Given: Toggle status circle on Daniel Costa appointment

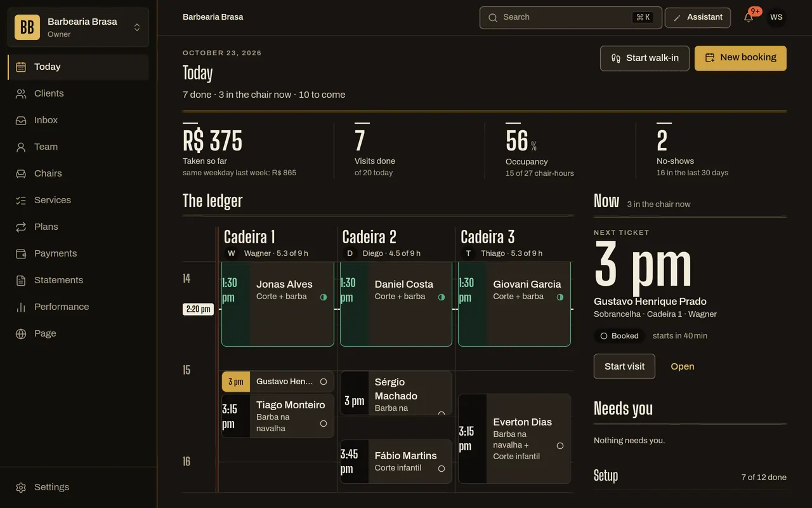Looking at the screenshot, I should [442, 297].
